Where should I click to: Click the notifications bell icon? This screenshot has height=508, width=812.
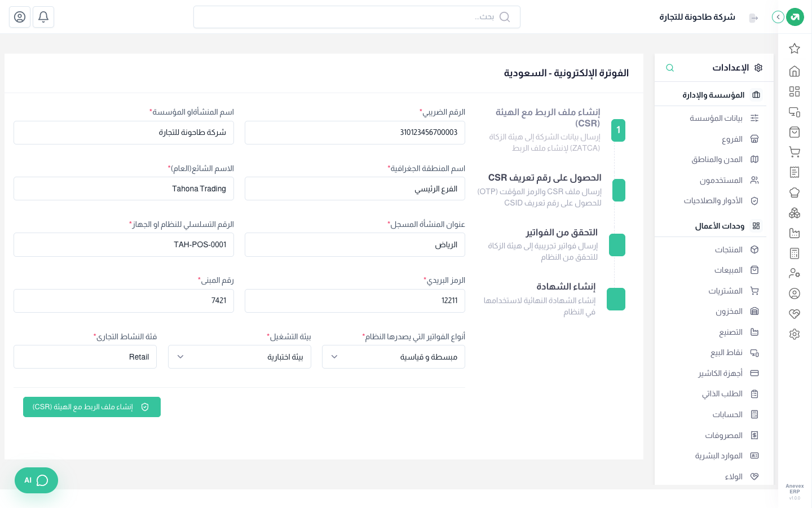pos(43,17)
